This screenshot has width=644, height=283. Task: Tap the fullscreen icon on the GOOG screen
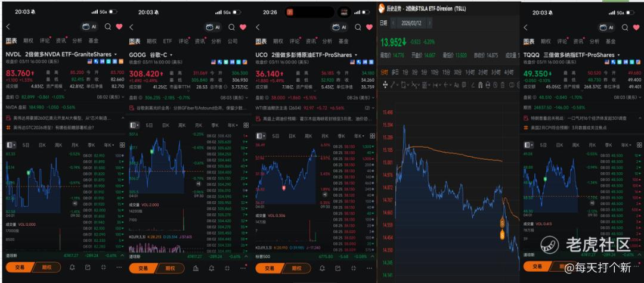pyautogui.click(x=227, y=268)
